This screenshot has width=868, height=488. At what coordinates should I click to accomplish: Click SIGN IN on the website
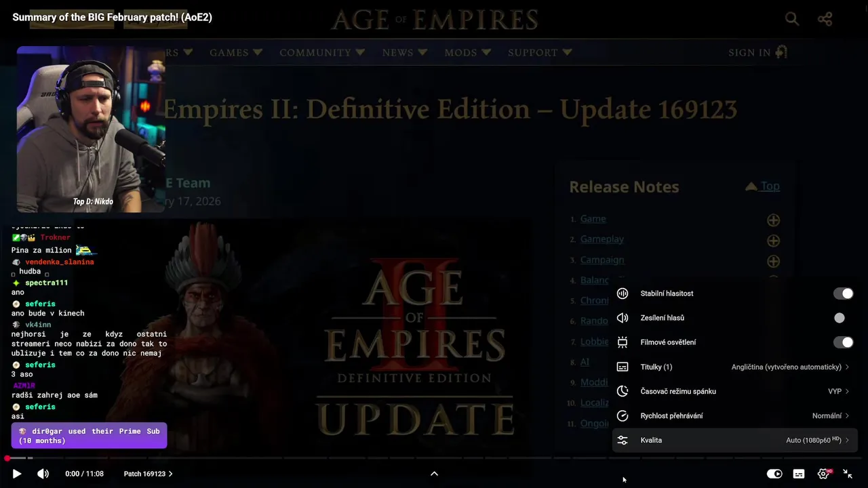(757, 52)
